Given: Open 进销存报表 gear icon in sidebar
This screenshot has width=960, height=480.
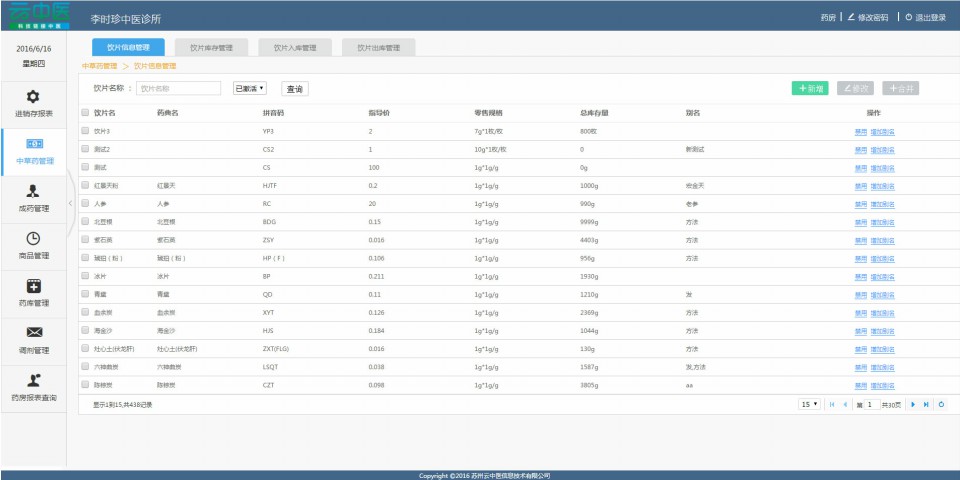Looking at the screenshot, I should [x=33, y=97].
